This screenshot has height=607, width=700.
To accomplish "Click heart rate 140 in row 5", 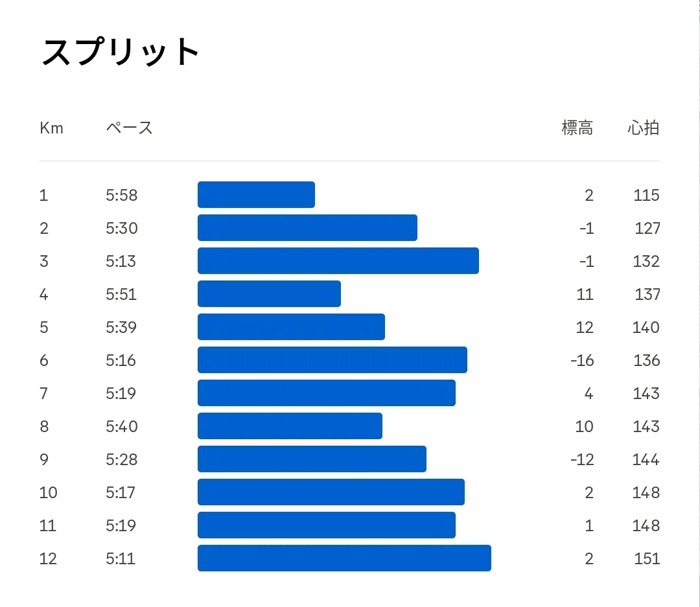I will [x=646, y=327].
